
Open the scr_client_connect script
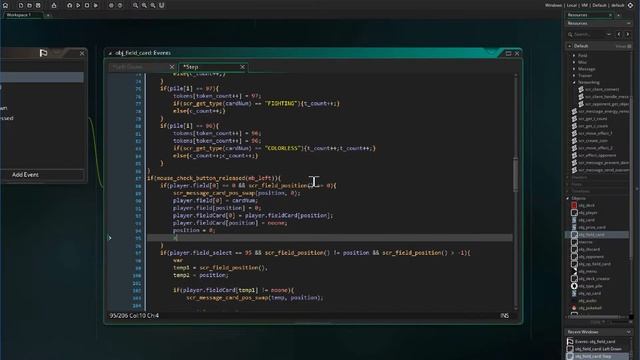point(602,89)
